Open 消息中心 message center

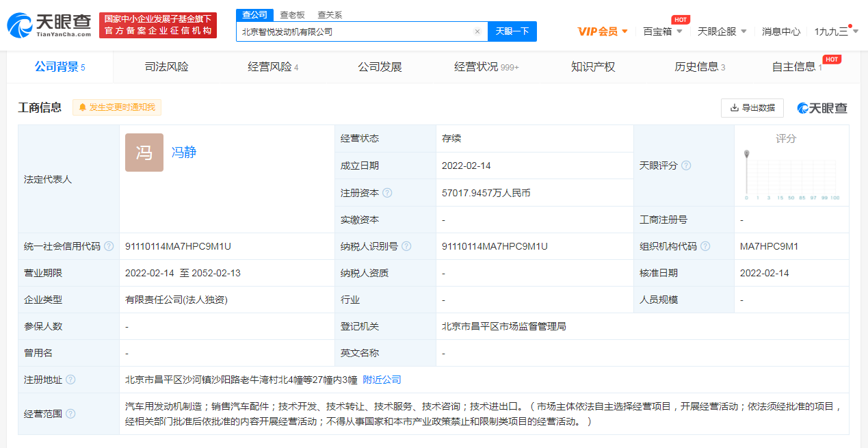781,31
